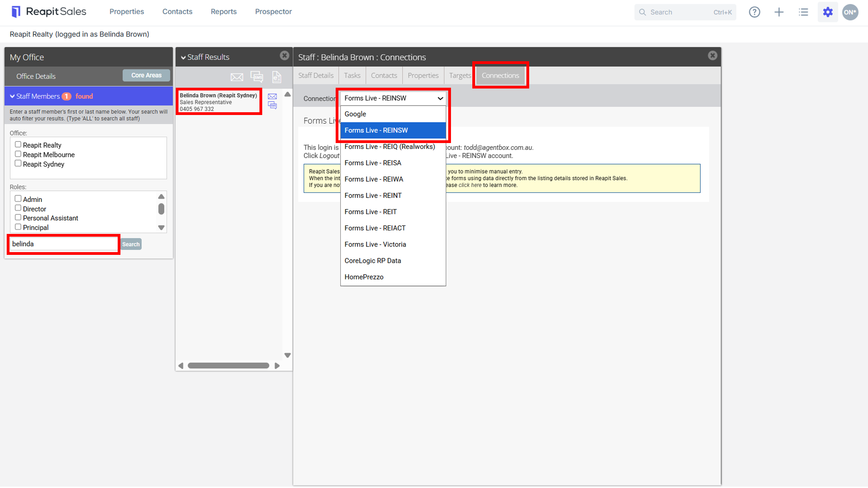Check the Reapit Melbourne office checkbox
The height and width of the screenshot is (488, 868).
tap(18, 154)
